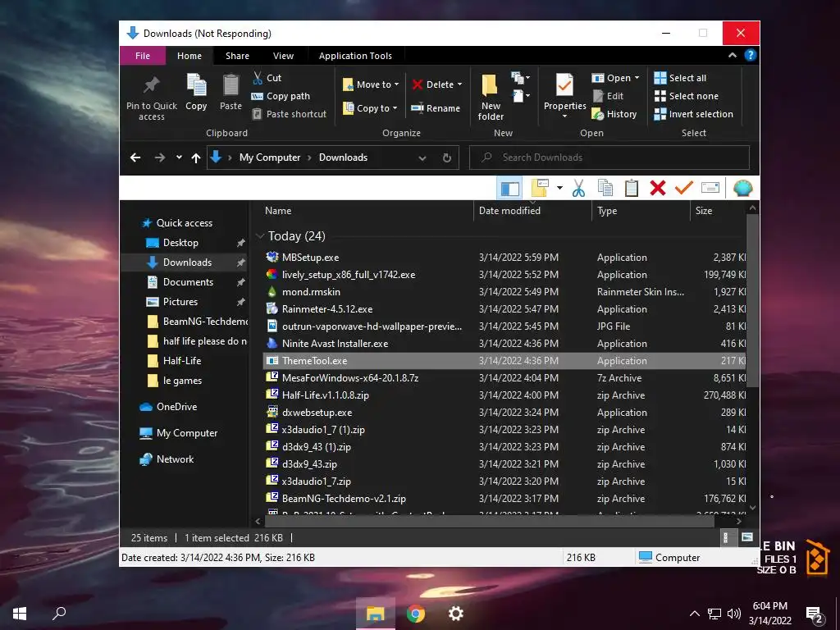Navigate back with the left arrow

pos(135,157)
